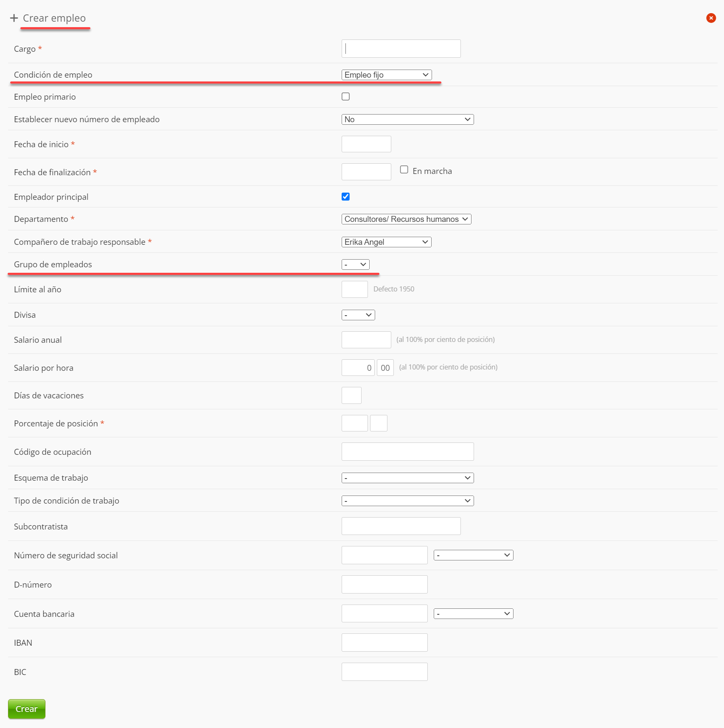Screen dimensions: 724x728
Task: Open the Compañero de trabajo responsable dropdown
Action: (x=386, y=242)
